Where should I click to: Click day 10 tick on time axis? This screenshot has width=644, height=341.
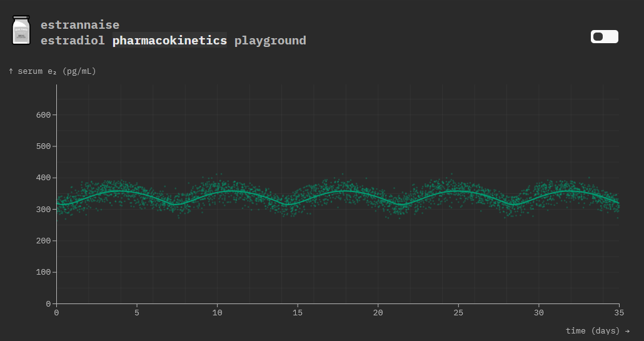coord(217,312)
